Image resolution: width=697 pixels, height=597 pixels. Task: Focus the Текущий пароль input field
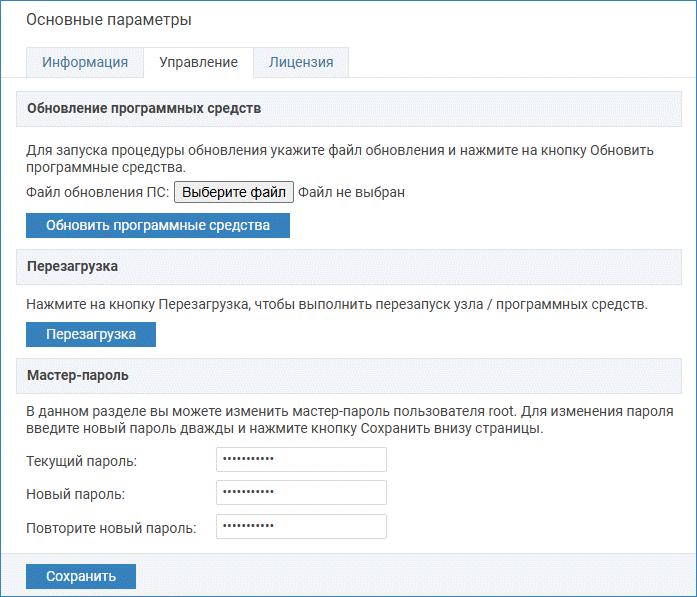[301, 460]
